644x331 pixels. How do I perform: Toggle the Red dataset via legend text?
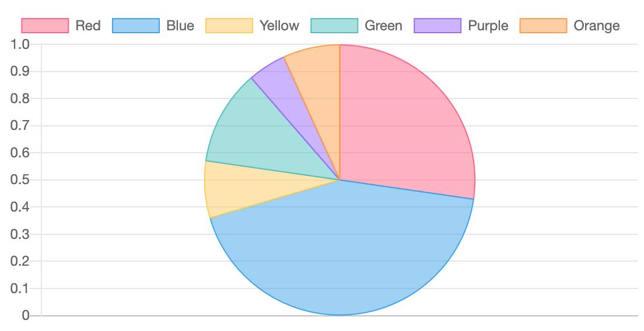(87, 26)
